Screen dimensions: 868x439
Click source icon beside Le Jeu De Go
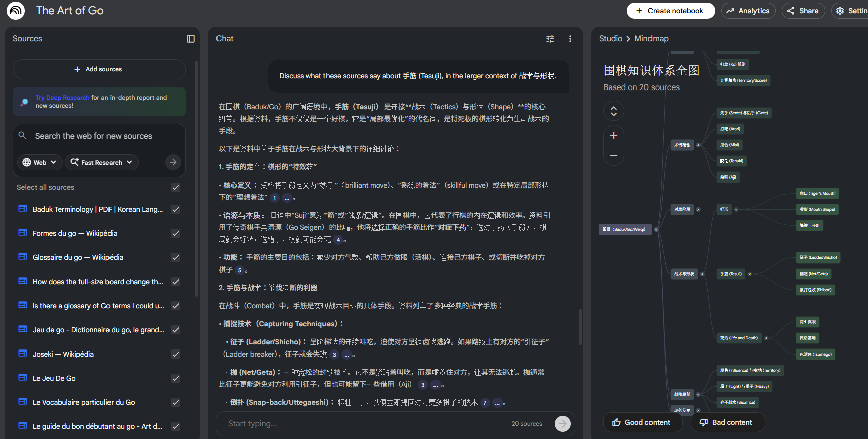[23, 378]
